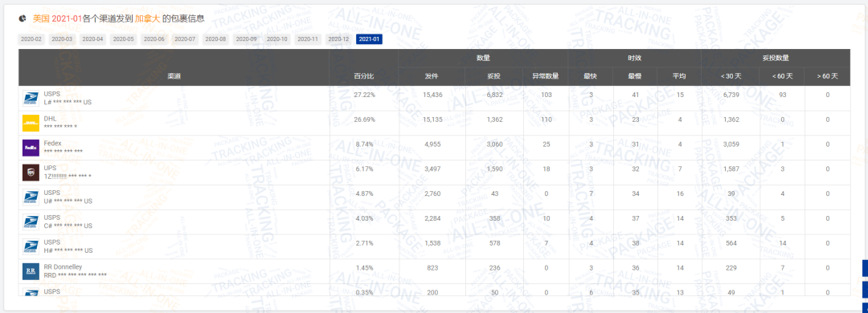Screen dimensions: 868x313
Task: Click the 平均 column header
Action: tap(679, 76)
